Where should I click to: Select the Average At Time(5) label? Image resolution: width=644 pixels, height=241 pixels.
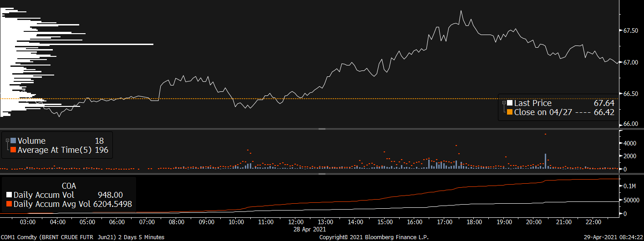tap(55, 150)
